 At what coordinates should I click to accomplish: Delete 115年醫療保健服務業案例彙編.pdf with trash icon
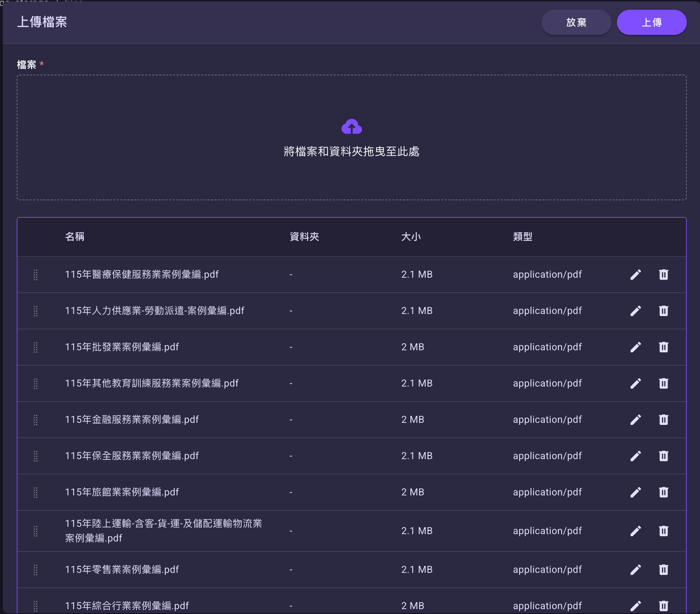click(663, 275)
